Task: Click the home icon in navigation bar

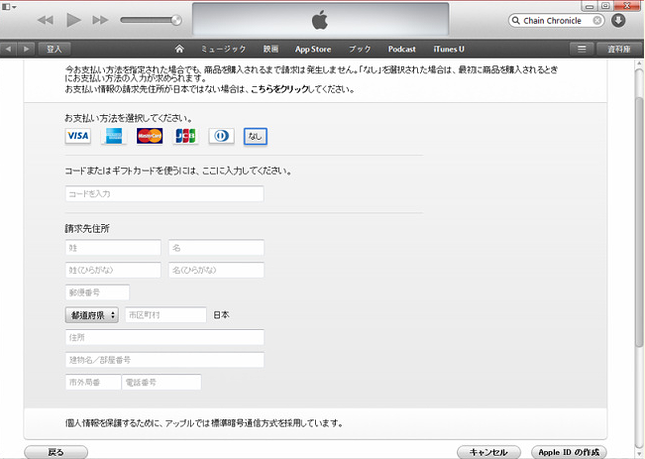Action: click(x=179, y=48)
